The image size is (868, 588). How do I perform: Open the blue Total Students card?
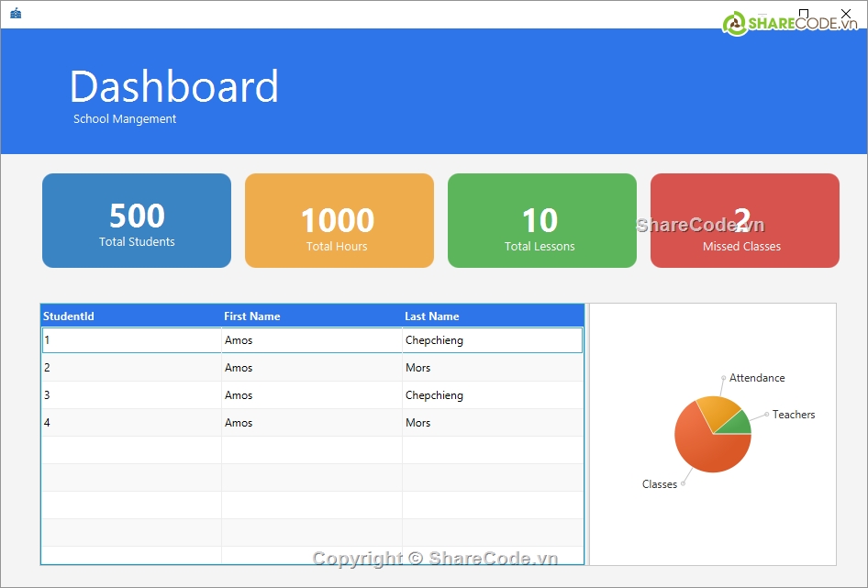(137, 221)
